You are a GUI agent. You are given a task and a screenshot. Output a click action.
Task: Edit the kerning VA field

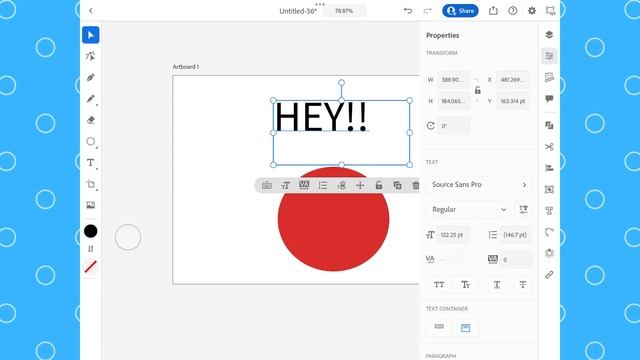(453, 260)
